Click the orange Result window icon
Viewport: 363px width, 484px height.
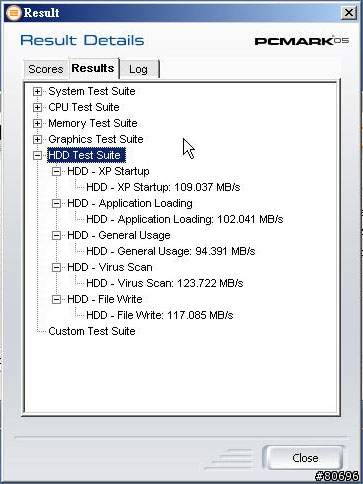pos(14,13)
